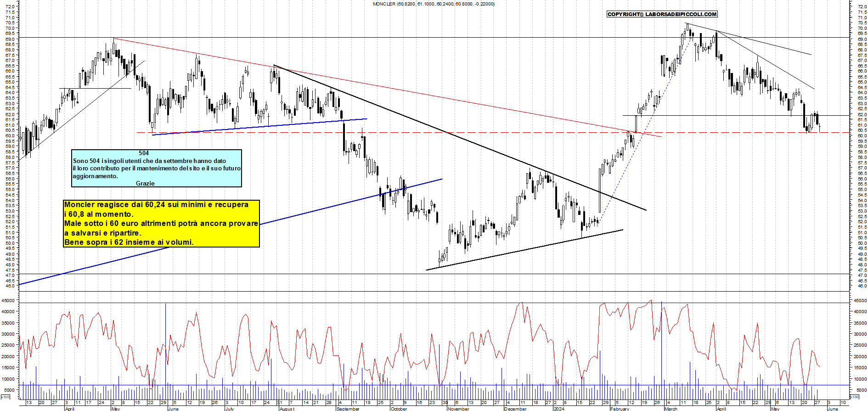Click the September month label on time axis

click(348, 409)
